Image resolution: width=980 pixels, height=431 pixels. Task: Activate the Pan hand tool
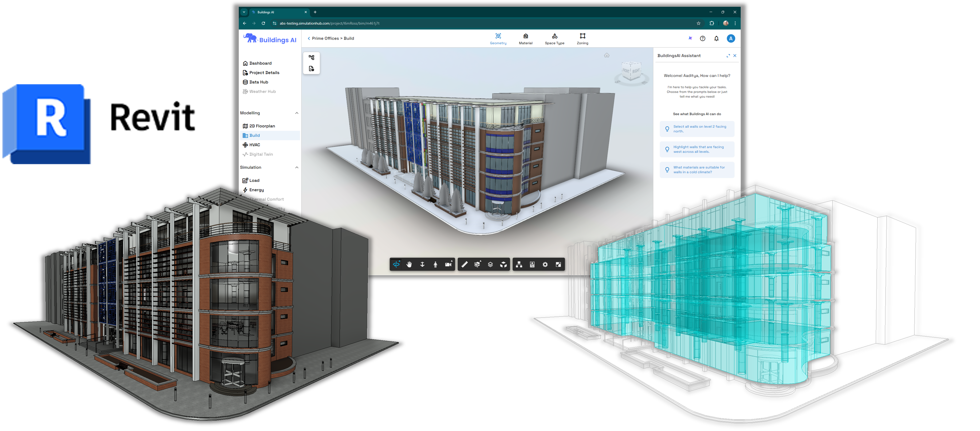point(409,264)
